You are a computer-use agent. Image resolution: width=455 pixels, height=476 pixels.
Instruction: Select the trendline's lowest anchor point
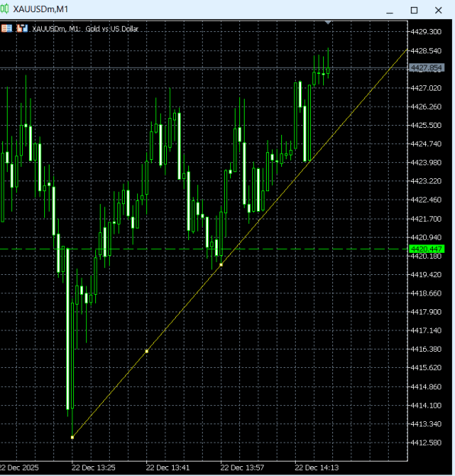(72, 437)
